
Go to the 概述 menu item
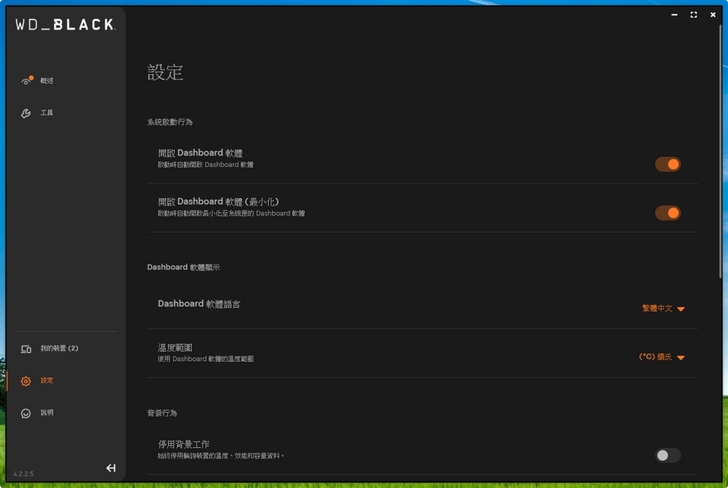(46, 81)
